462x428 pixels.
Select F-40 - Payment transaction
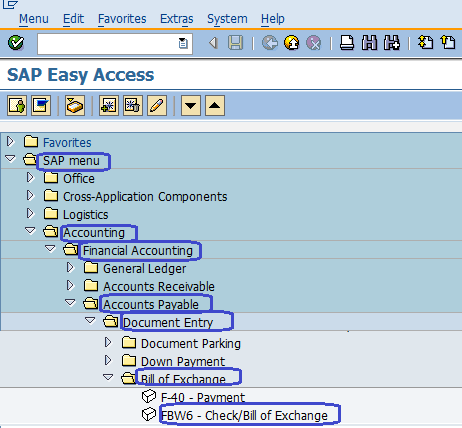203,397
